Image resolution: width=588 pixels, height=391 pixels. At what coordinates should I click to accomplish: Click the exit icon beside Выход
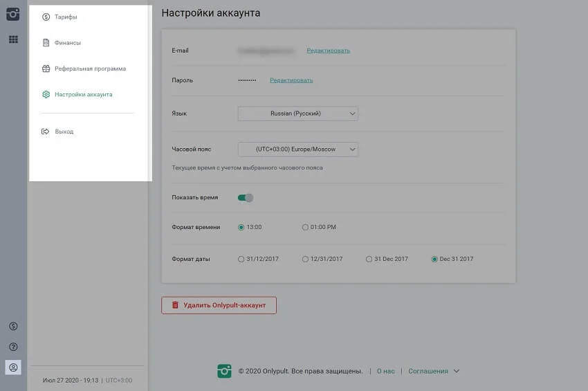(x=46, y=131)
